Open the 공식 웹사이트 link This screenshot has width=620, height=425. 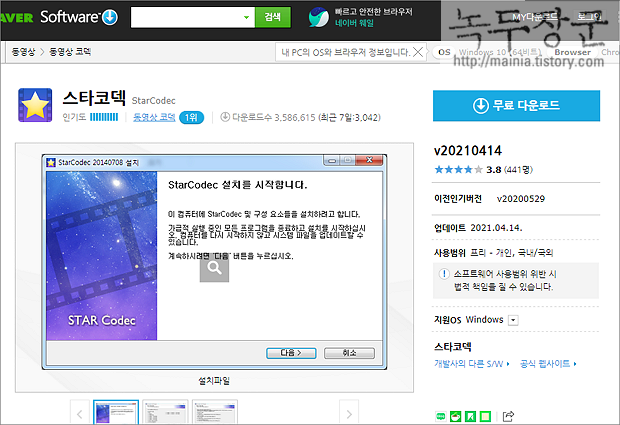[548, 363]
